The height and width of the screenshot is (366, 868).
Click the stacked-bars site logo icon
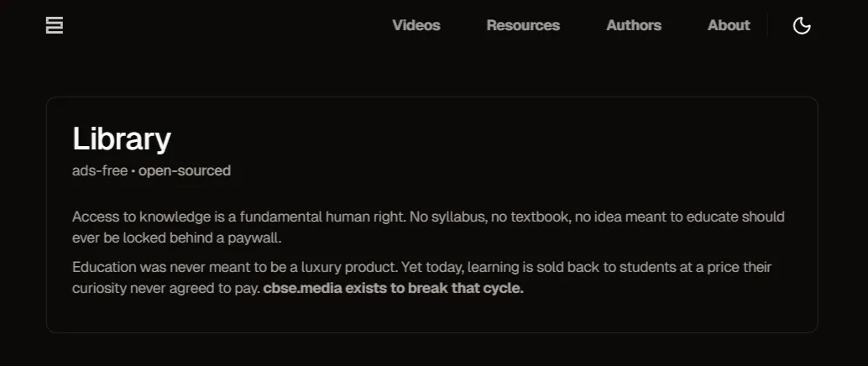click(x=55, y=26)
